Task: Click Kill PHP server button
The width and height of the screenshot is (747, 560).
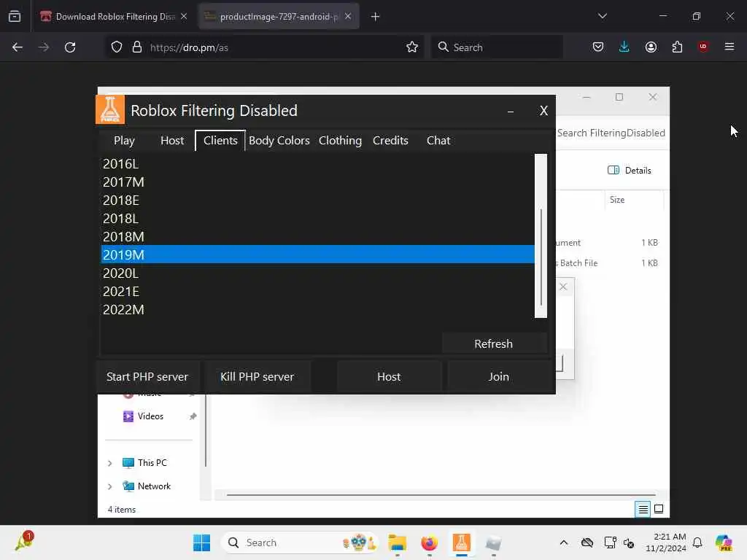Action: click(x=258, y=377)
